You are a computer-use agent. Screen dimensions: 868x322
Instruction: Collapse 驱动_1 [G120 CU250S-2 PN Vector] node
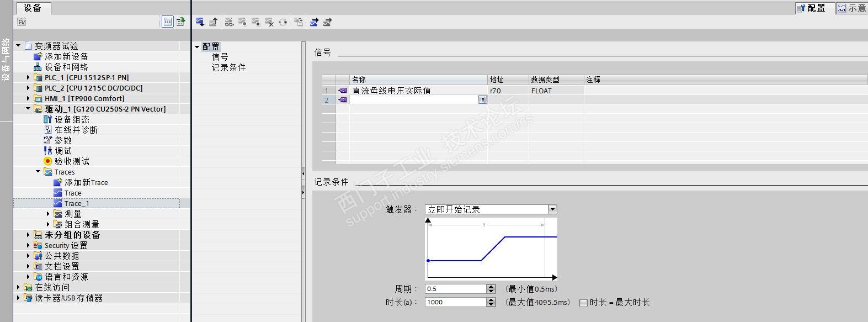tap(28, 109)
